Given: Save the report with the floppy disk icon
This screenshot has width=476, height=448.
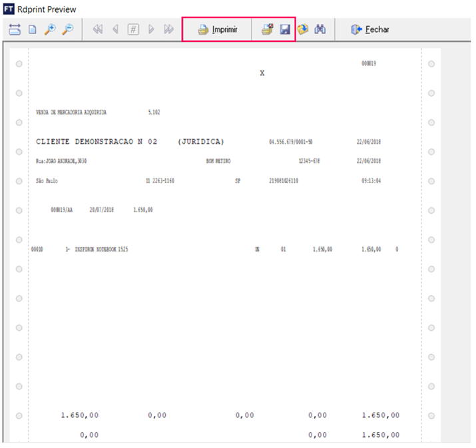Looking at the screenshot, I should click(x=285, y=30).
